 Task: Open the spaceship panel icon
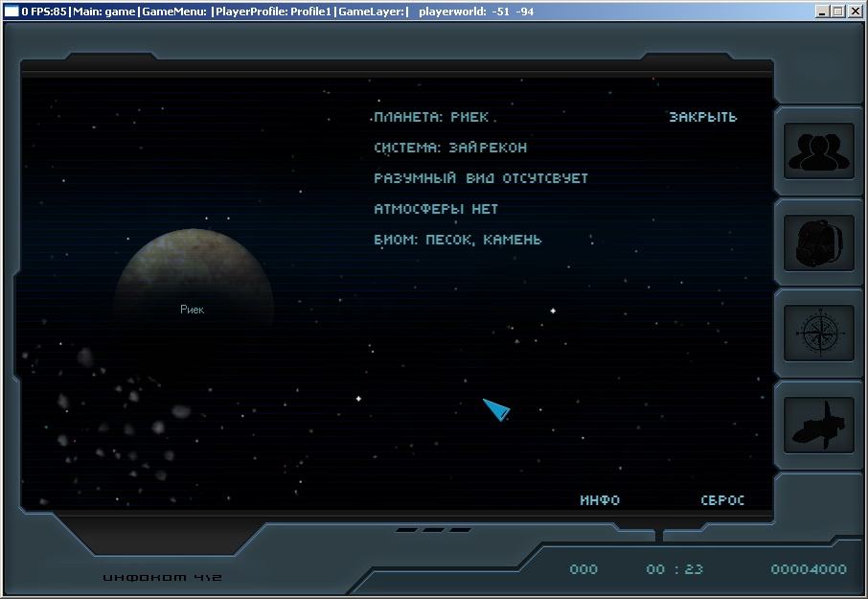(819, 424)
